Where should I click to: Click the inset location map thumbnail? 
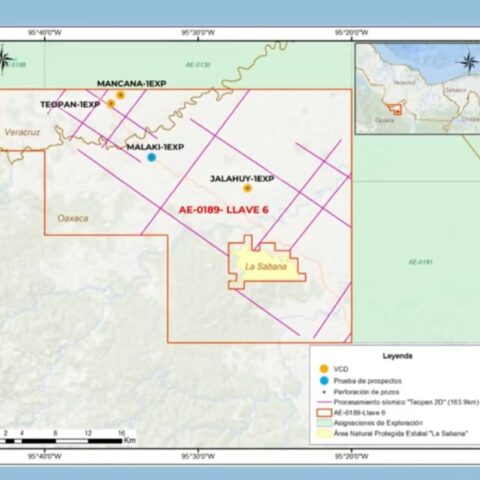(x=418, y=89)
